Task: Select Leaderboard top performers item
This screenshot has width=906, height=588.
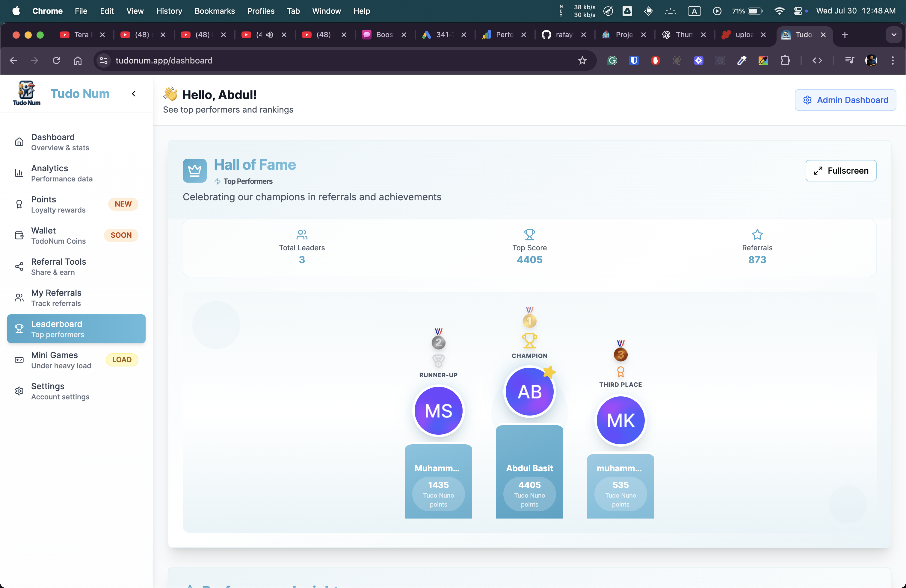Action: [76, 329]
